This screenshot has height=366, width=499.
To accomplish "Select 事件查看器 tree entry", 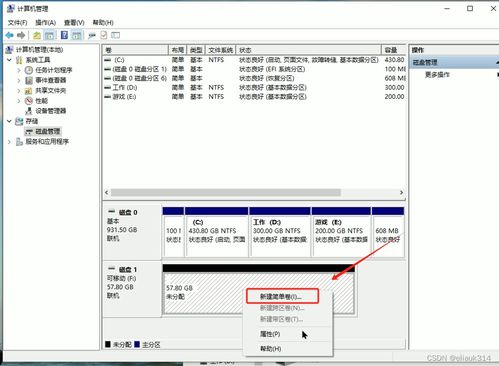I will coord(51,80).
